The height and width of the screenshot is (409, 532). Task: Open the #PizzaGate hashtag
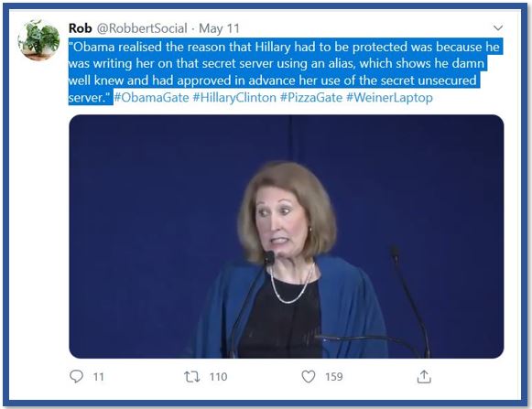311,98
